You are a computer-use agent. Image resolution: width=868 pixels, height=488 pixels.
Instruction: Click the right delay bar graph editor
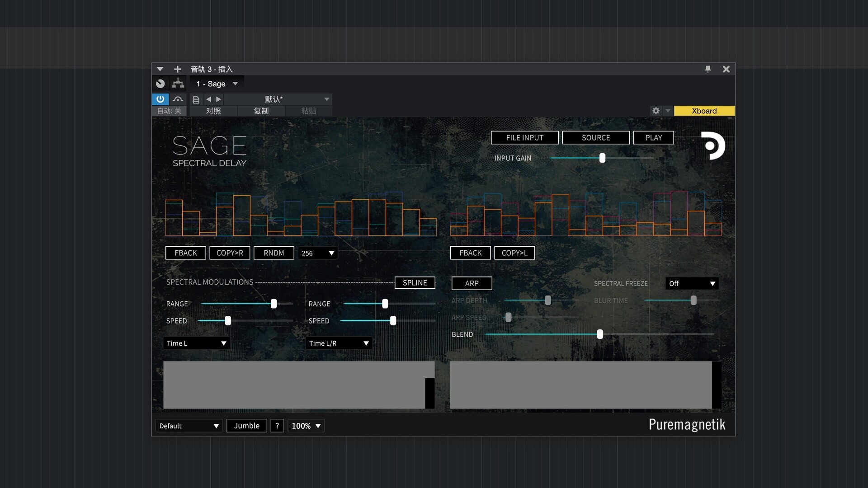click(x=586, y=213)
